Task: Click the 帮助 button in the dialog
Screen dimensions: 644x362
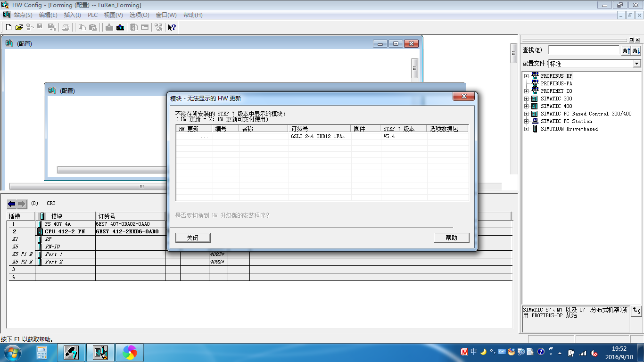Action: coord(452,238)
